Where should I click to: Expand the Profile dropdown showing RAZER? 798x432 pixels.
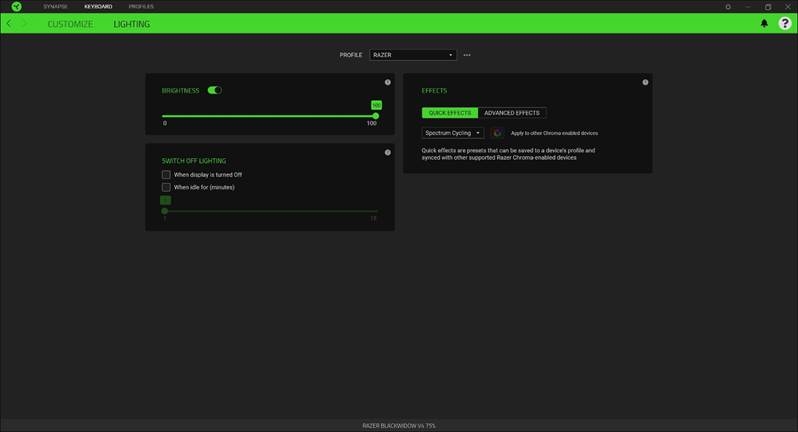pyautogui.click(x=413, y=55)
